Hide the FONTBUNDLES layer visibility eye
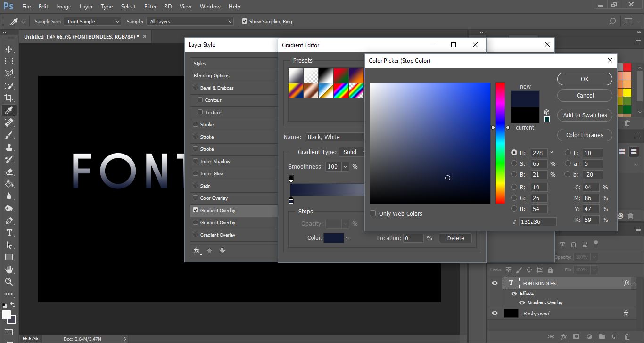 tap(495, 283)
